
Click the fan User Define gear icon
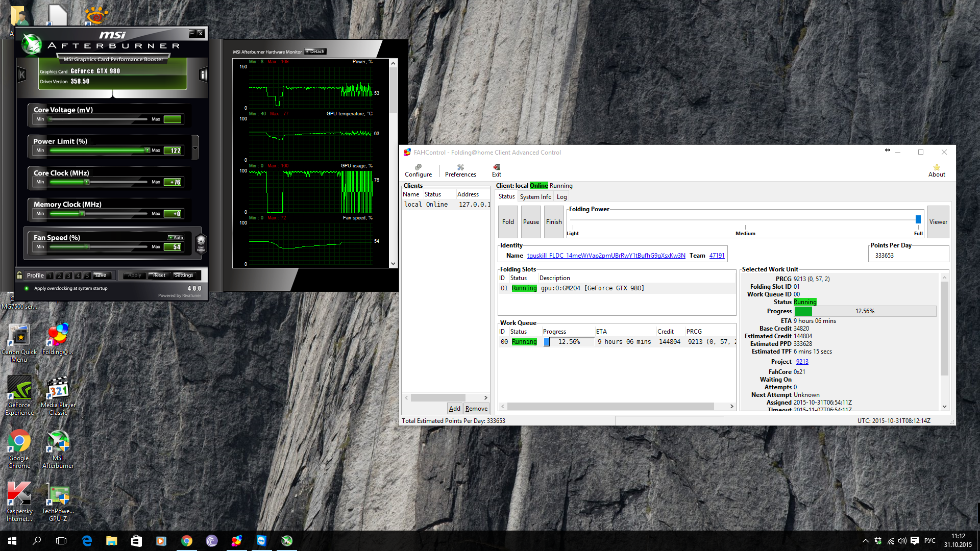point(201,243)
